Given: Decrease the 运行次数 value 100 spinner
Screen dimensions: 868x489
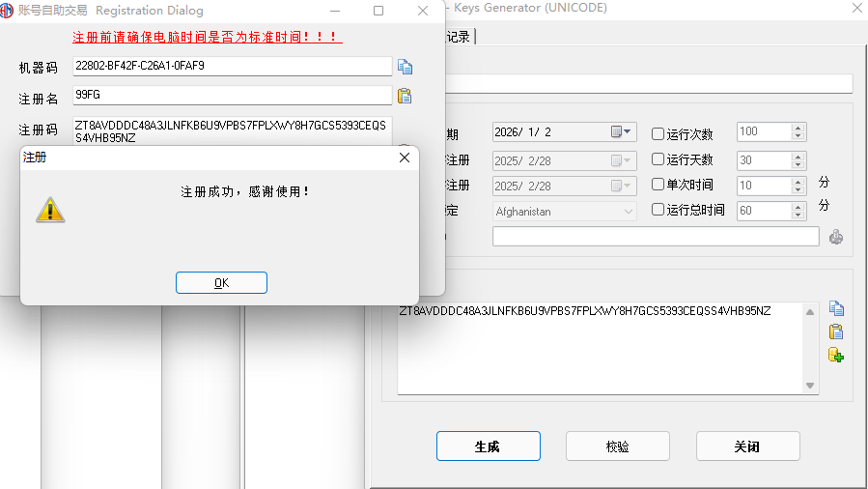Looking at the screenshot, I should (798, 135).
